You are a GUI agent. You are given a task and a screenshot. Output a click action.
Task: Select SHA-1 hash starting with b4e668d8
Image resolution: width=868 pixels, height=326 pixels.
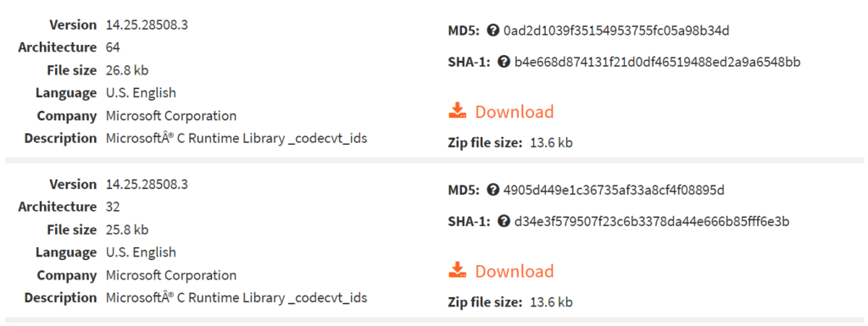click(x=657, y=62)
